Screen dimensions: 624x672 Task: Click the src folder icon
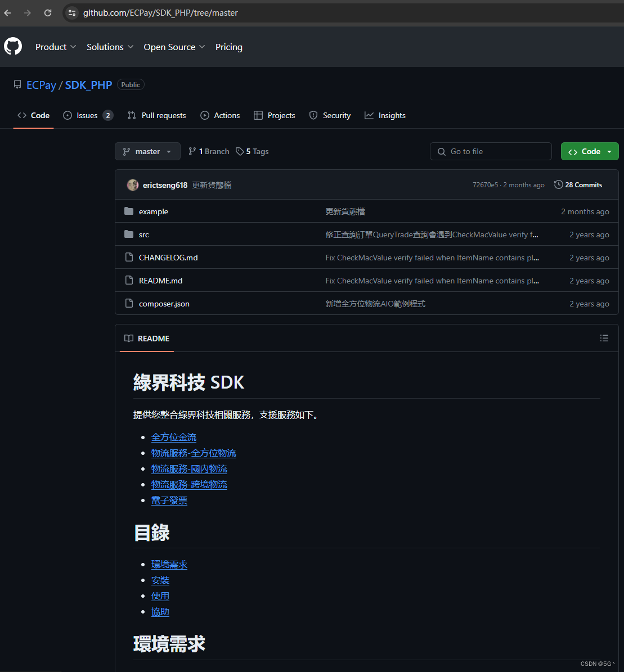tap(129, 234)
